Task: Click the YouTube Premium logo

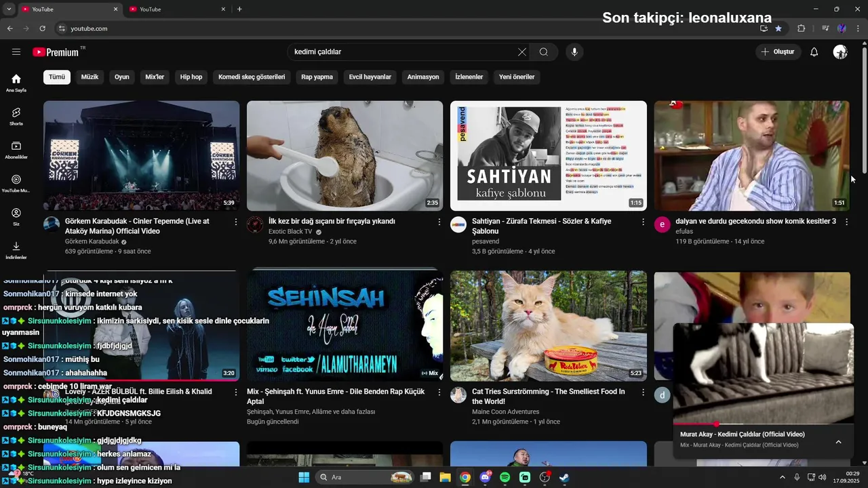Action: [56, 52]
